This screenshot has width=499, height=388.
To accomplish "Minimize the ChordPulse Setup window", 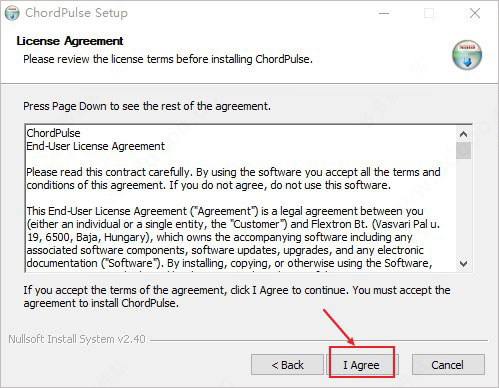I will coord(384,13).
